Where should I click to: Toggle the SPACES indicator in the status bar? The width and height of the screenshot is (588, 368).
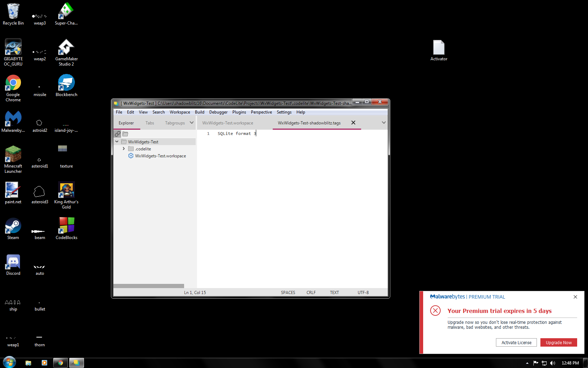(288, 292)
